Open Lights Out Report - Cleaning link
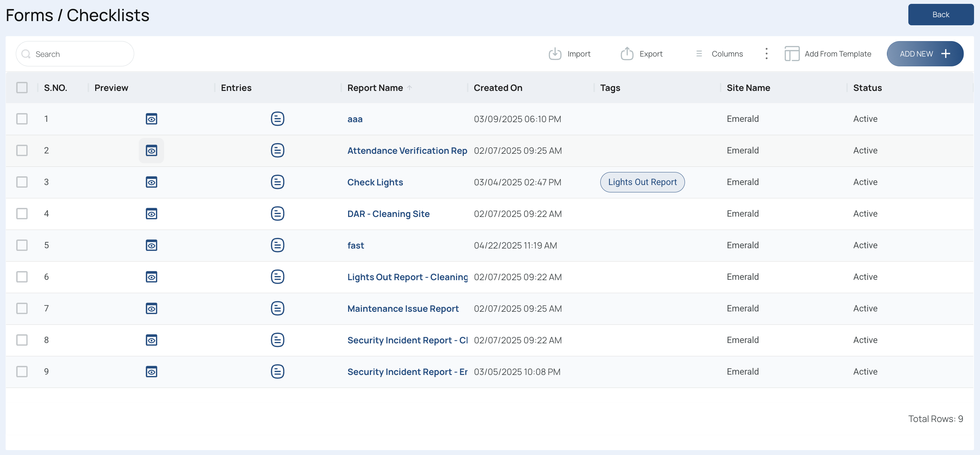Screen dimensions: 980x455 tap(407, 277)
